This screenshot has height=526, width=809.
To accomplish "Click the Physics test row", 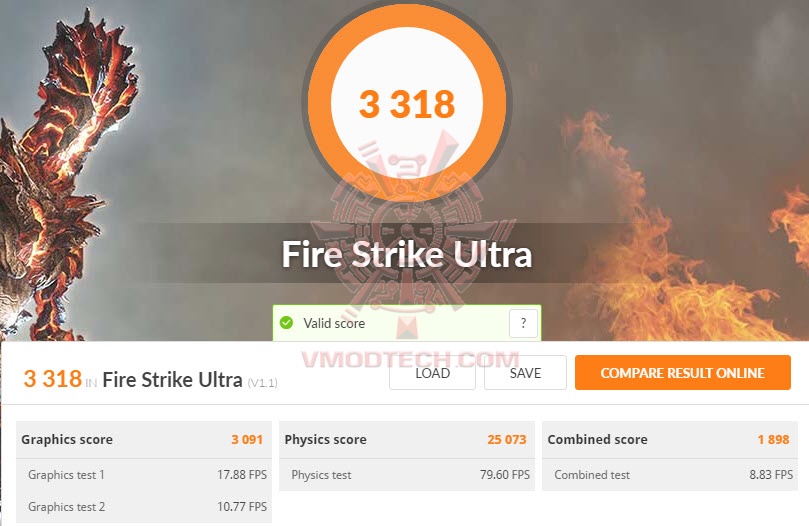I will click(x=407, y=475).
